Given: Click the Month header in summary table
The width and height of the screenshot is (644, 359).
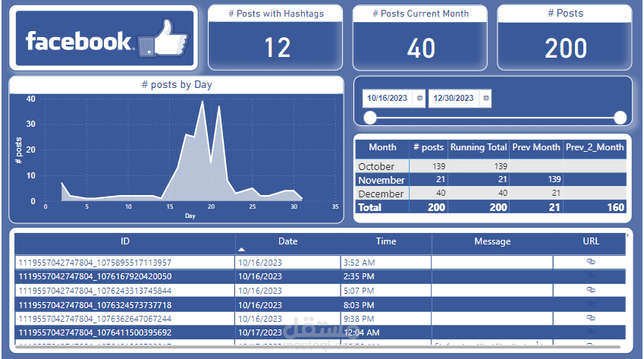Looking at the screenshot, I should pos(382,147).
